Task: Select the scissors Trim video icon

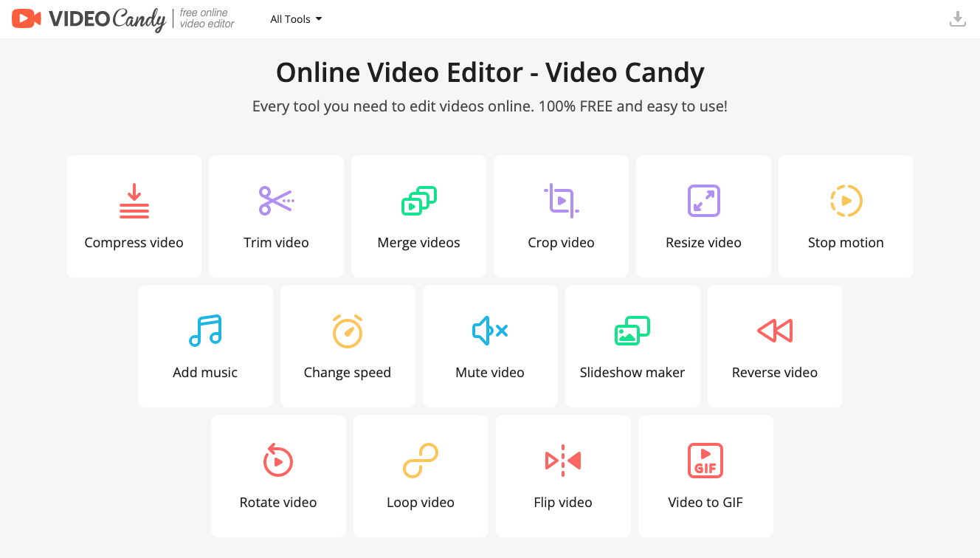Action: tap(277, 201)
